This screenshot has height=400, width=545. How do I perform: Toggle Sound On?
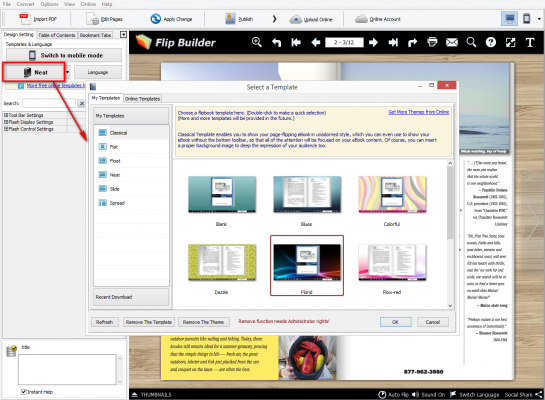pyautogui.click(x=428, y=394)
